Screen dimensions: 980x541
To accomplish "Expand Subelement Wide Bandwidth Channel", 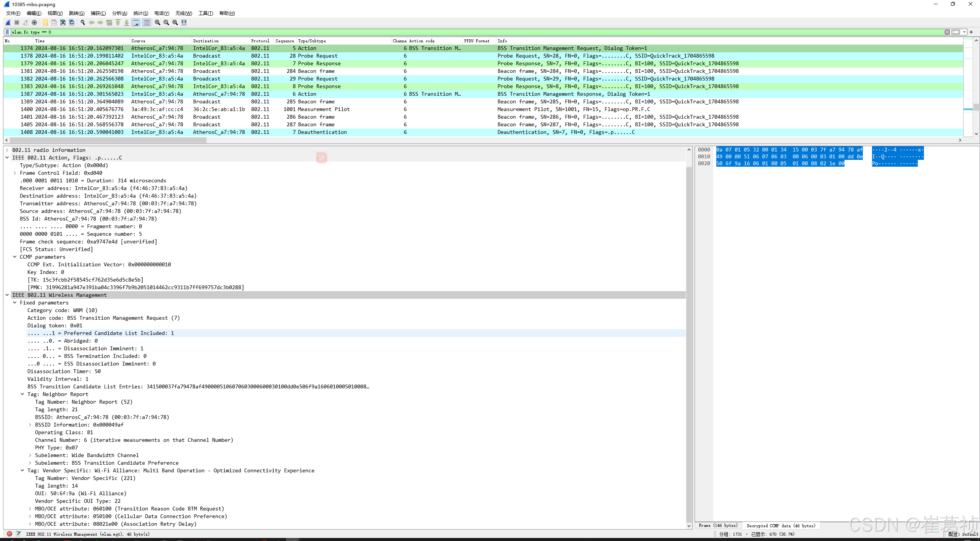I will click(x=30, y=455).
